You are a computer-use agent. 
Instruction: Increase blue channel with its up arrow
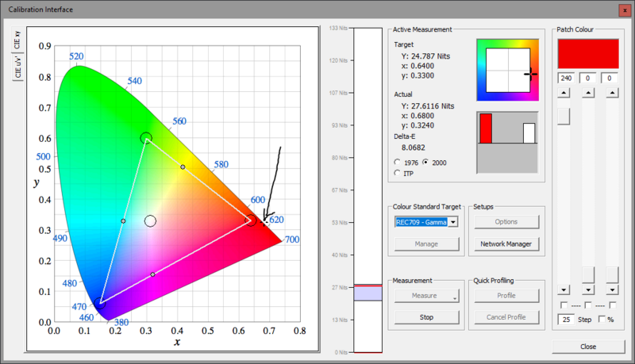pos(612,93)
